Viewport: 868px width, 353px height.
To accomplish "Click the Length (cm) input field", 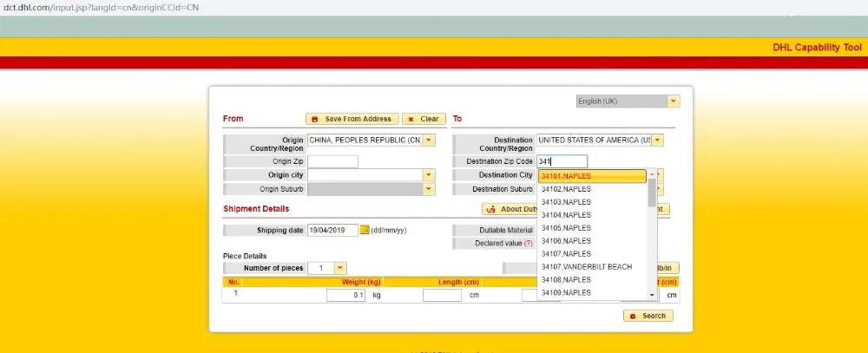I will point(442,296).
